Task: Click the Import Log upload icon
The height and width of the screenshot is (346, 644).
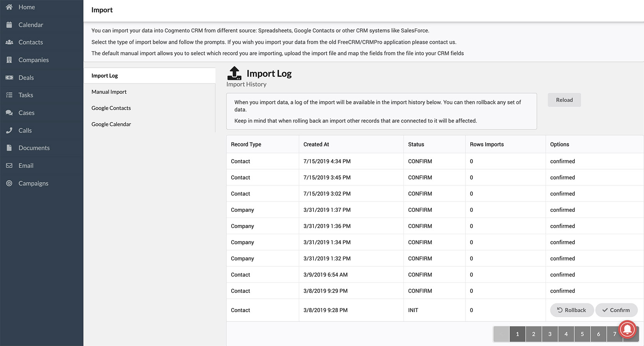Action: tap(234, 73)
